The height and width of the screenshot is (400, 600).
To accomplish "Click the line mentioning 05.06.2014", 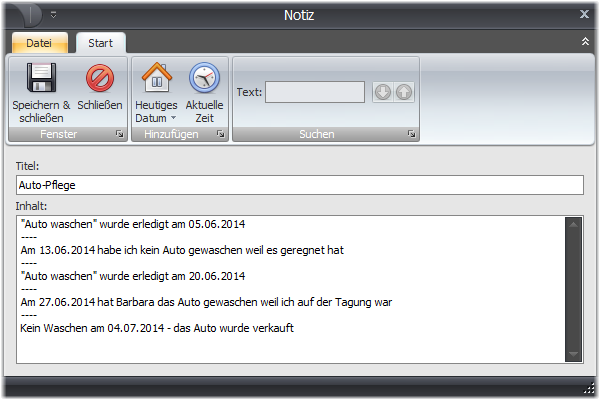I will (x=133, y=224).
